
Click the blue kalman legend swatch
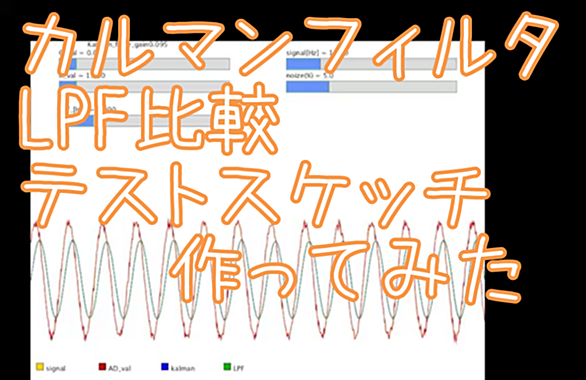point(164,367)
